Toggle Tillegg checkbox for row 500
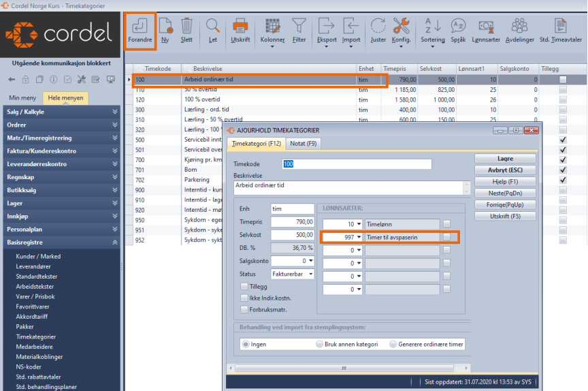This screenshot has height=391, width=588. (563, 140)
